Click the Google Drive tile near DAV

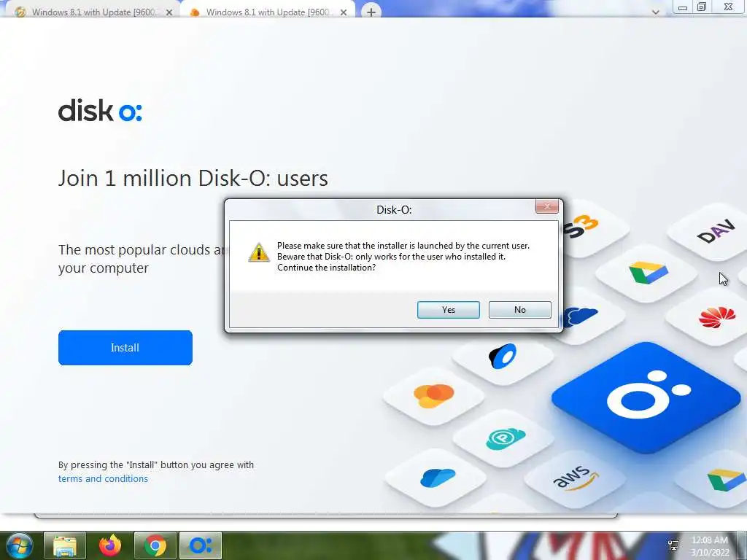click(648, 273)
